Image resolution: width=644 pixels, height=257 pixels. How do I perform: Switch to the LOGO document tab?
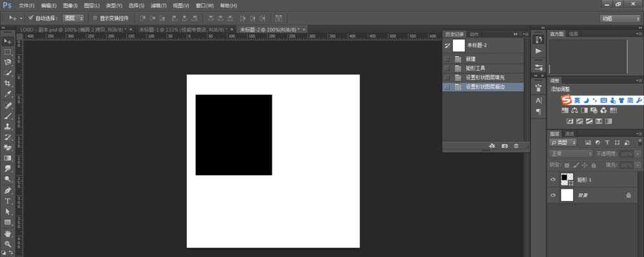pos(73,30)
